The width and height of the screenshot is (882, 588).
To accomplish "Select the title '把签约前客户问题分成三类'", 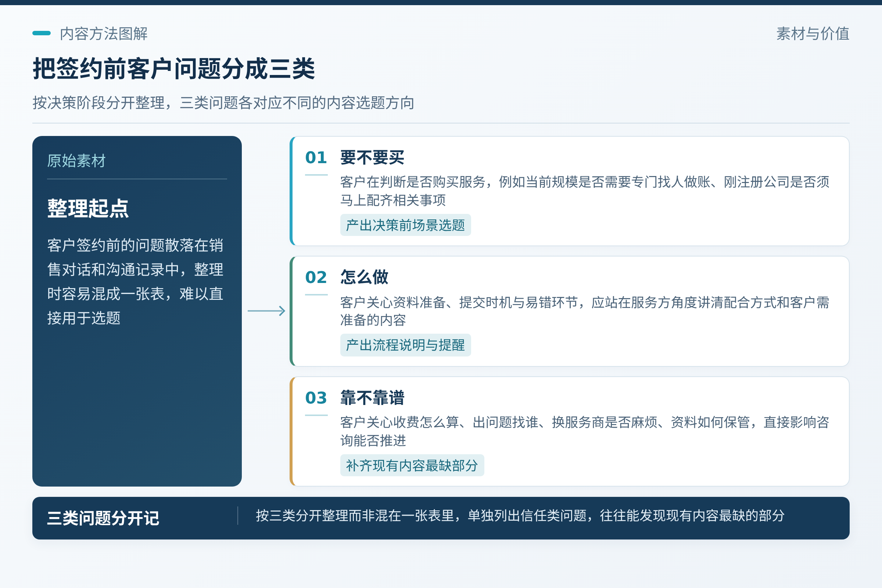I will [x=174, y=69].
